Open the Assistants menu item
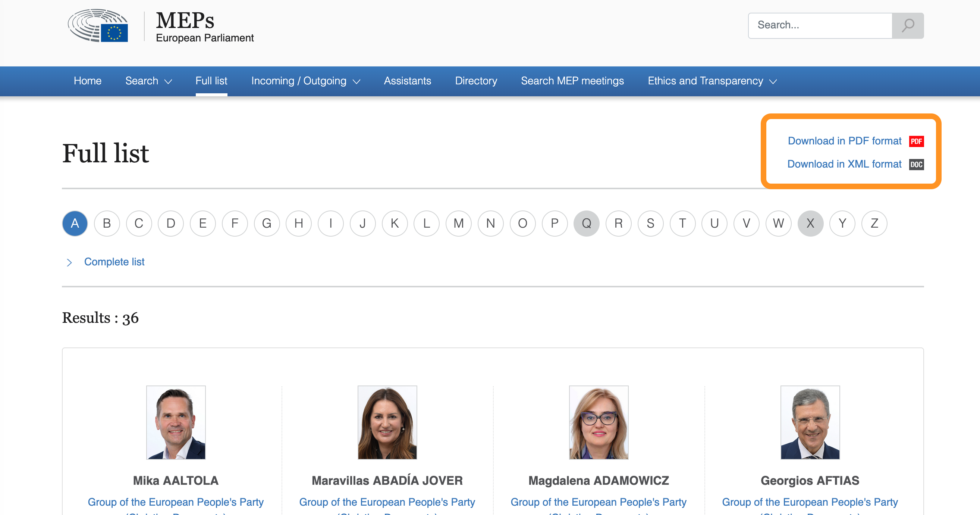Viewport: 980px width, 515px height. [x=408, y=81]
